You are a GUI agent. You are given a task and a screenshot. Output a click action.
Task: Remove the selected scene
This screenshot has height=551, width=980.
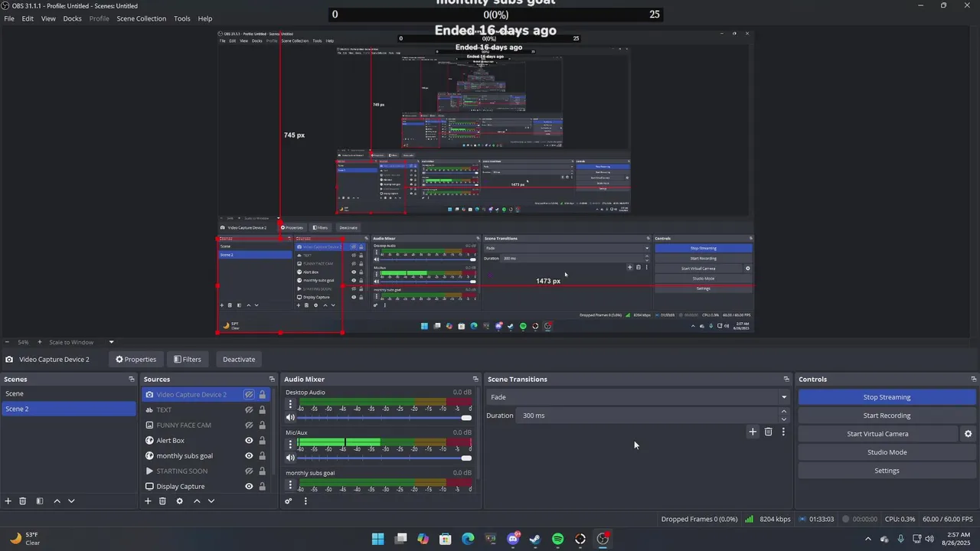click(x=23, y=501)
